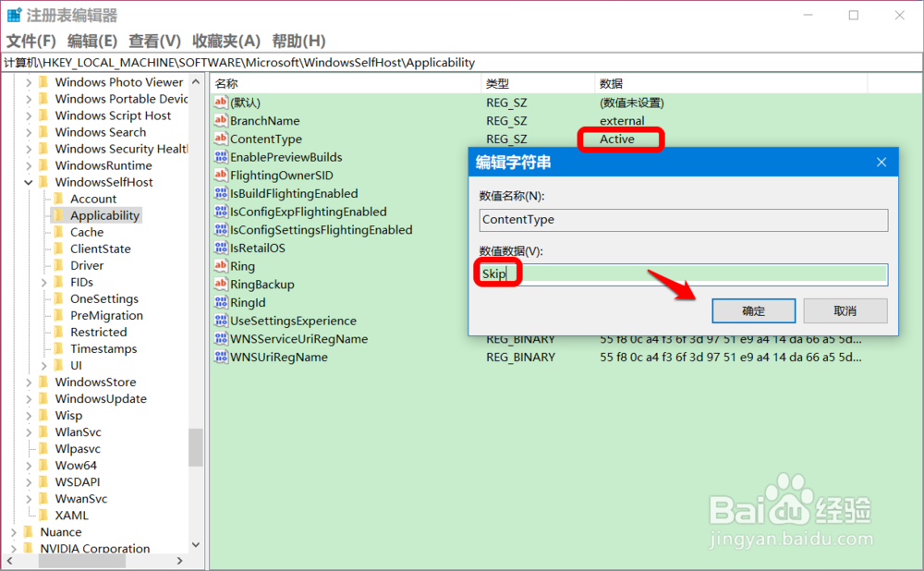This screenshot has width=924, height=571.
Task: Click the IsConfigSettingsFlightingEnabled value icon
Action: click(x=221, y=230)
